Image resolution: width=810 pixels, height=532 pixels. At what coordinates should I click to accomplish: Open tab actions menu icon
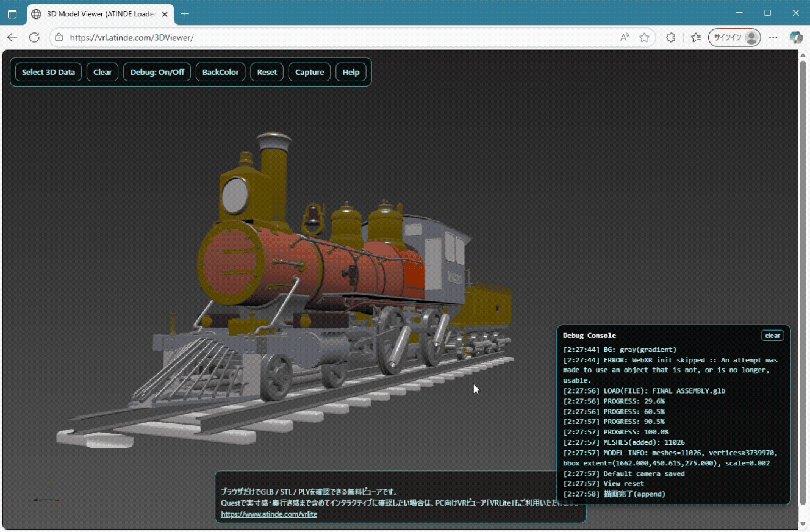12,13
